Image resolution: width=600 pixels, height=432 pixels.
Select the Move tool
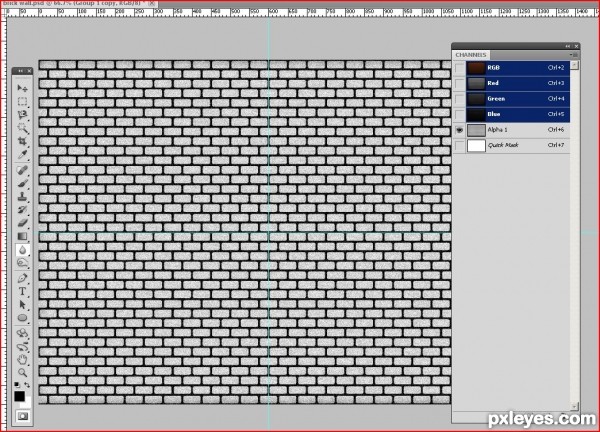(x=22, y=88)
